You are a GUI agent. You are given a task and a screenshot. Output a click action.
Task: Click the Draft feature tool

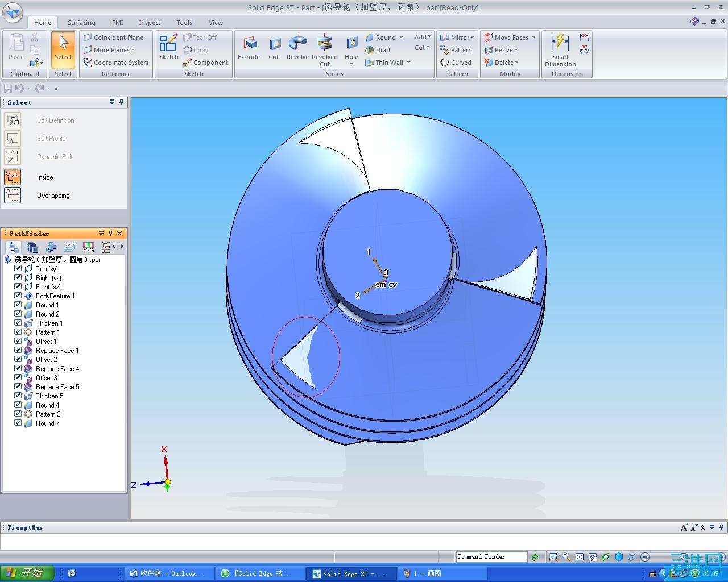point(378,50)
